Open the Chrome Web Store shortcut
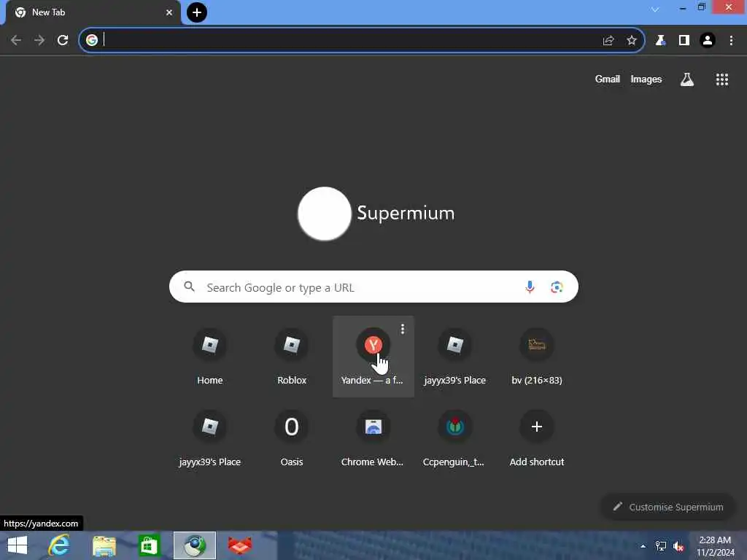 [x=373, y=438]
